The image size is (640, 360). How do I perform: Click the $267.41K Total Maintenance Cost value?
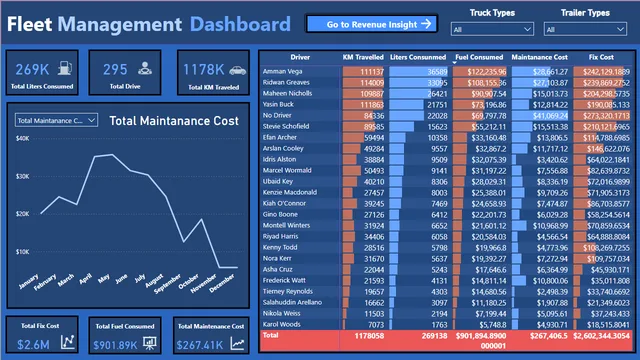(x=200, y=345)
